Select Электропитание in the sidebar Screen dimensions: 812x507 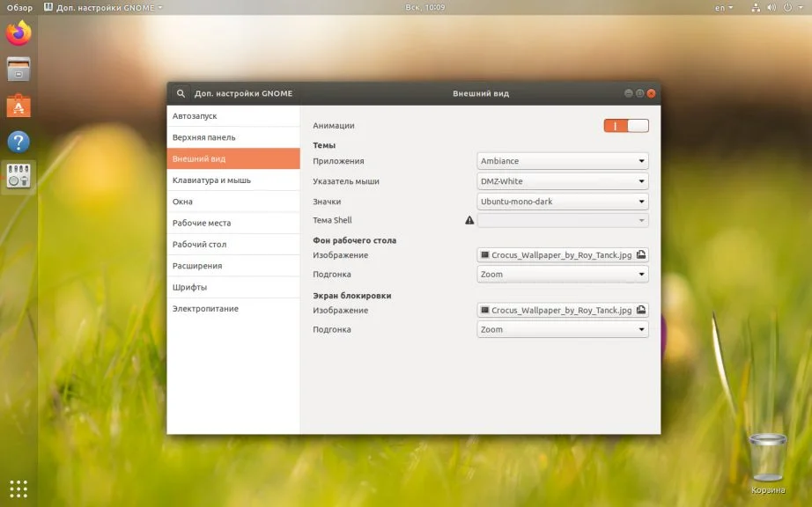[x=233, y=308]
